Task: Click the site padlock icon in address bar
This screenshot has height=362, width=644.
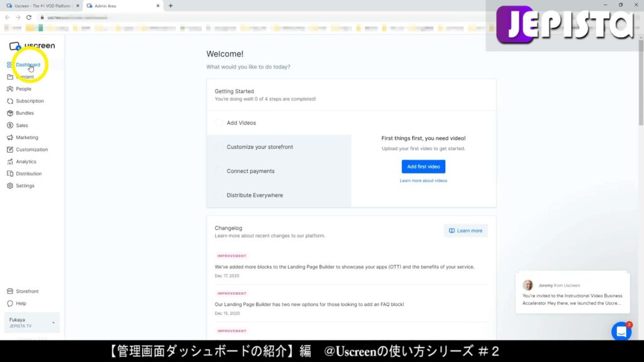Action: coord(42,18)
